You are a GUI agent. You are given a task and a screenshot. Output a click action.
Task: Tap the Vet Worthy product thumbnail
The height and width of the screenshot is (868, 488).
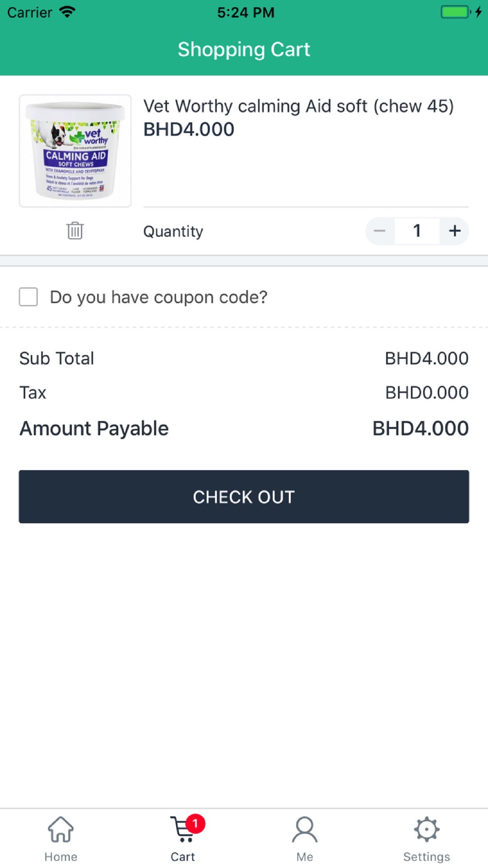tap(75, 151)
